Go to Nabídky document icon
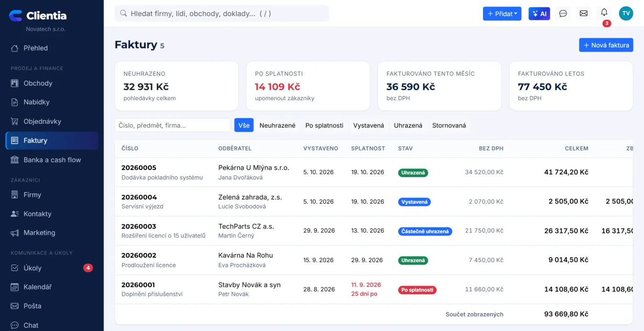Image resolution: width=644 pixels, height=331 pixels. 15,102
